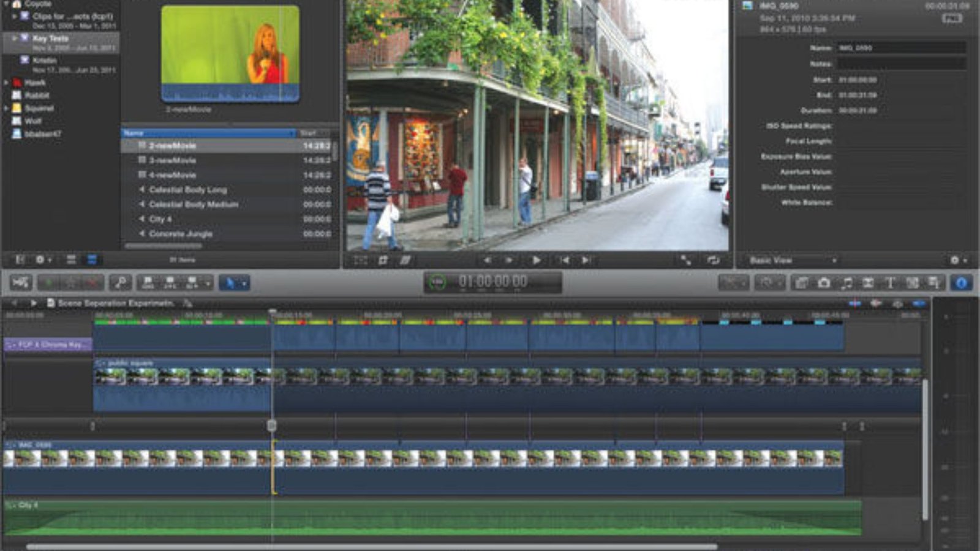
Task: Toggle audio skimming in timeline
Action: (x=876, y=303)
